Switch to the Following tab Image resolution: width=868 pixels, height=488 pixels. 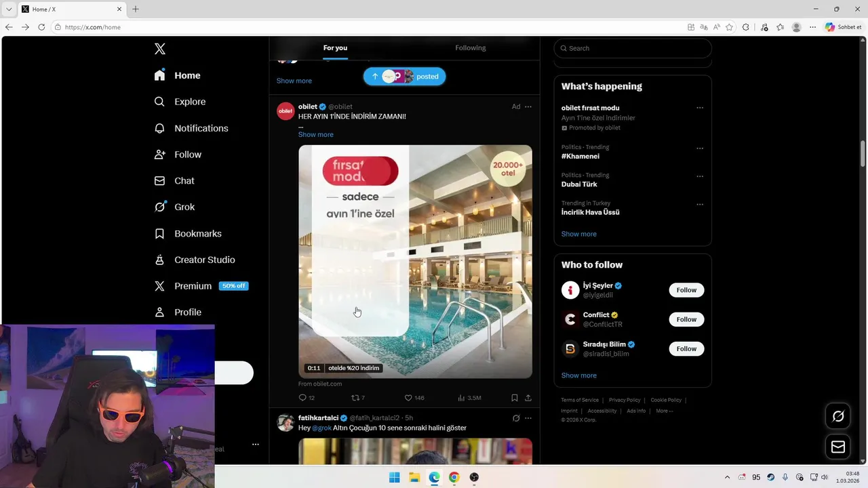coord(471,48)
